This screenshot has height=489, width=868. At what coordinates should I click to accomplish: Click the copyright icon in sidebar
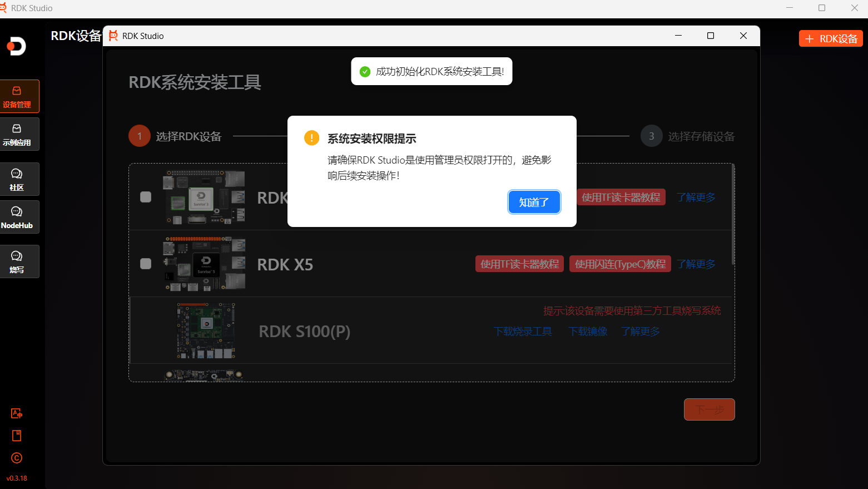17,458
